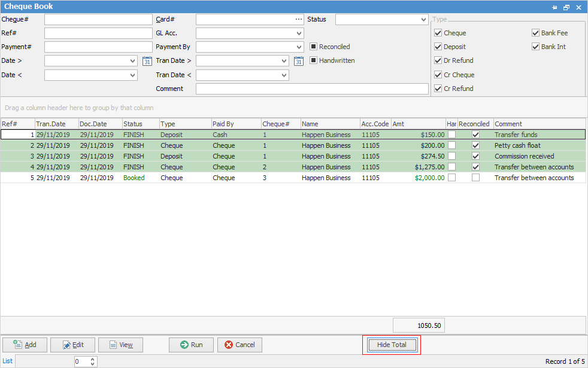Pin the Cheque Book window
The image size is (588, 368).
[554, 7]
